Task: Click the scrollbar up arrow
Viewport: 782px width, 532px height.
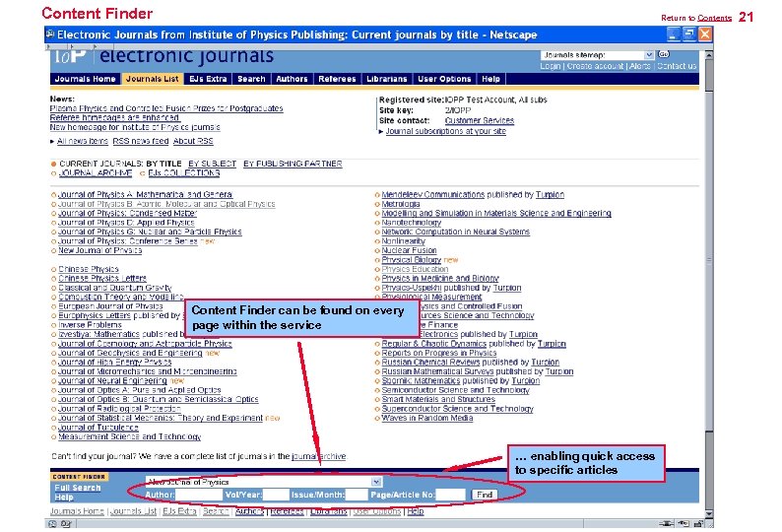Action: tap(709, 54)
